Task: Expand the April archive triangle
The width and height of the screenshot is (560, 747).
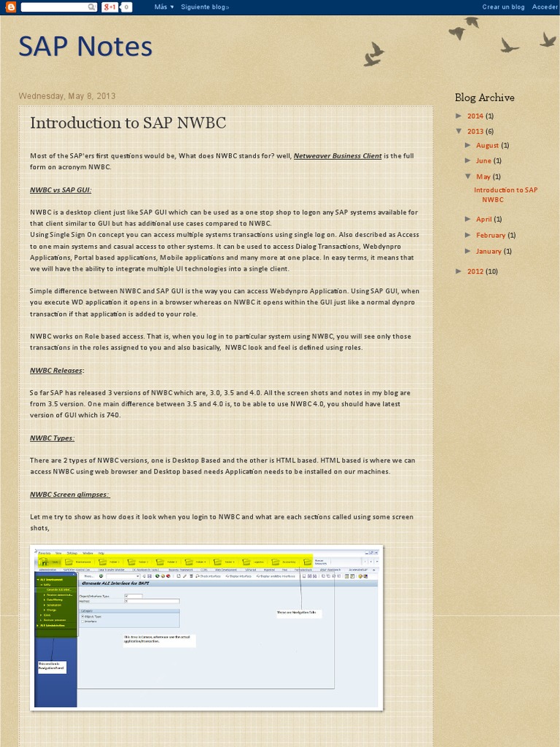Action: (x=468, y=219)
